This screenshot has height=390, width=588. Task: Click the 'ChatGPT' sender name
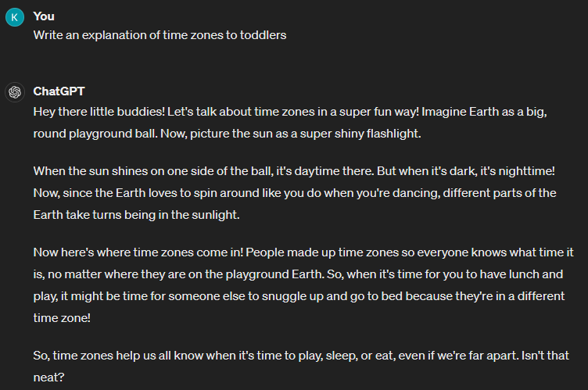pyautogui.click(x=59, y=91)
